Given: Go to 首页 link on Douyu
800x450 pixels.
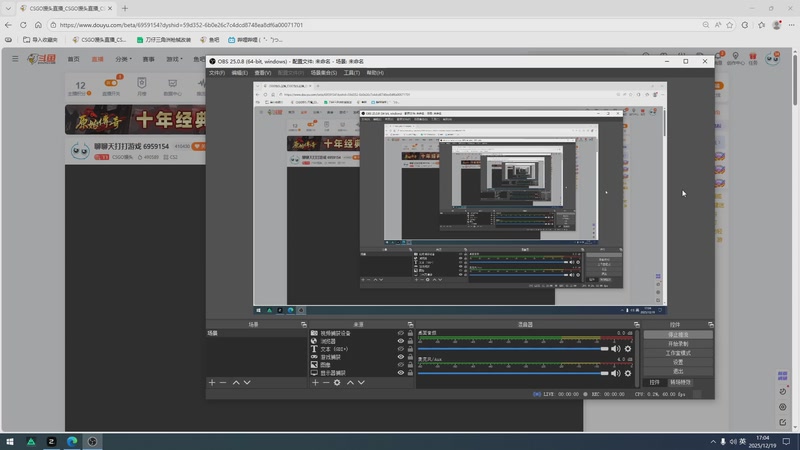Looking at the screenshot, I should click(x=73, y=59).
